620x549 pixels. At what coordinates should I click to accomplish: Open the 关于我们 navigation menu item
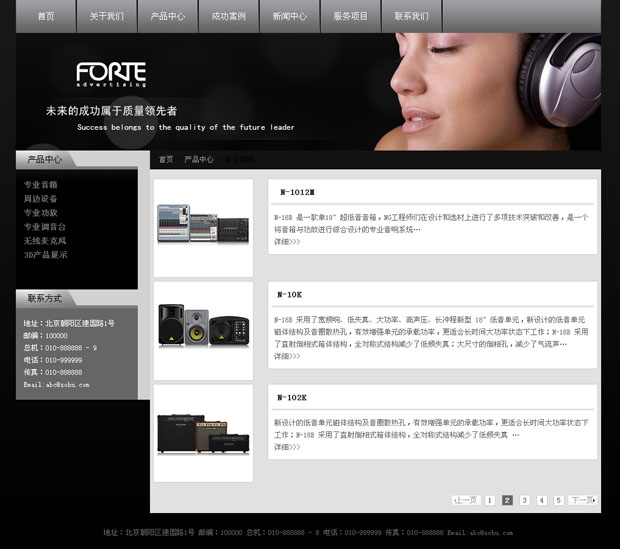[107, 17]
